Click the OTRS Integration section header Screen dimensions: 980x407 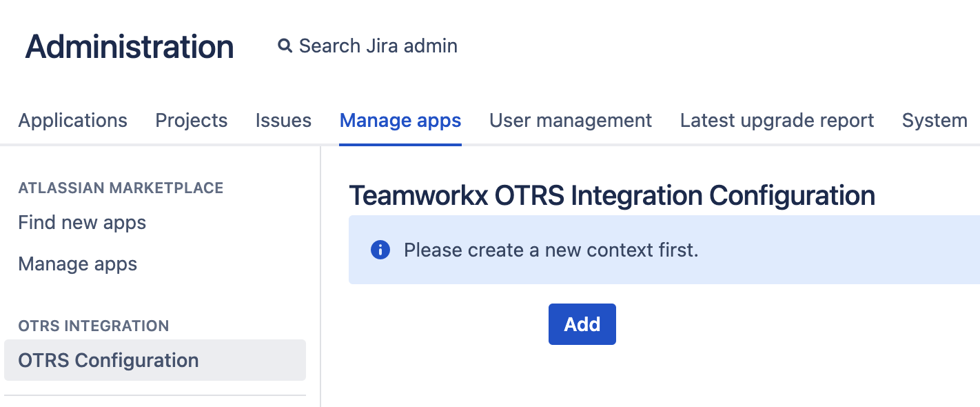[94, 326]
